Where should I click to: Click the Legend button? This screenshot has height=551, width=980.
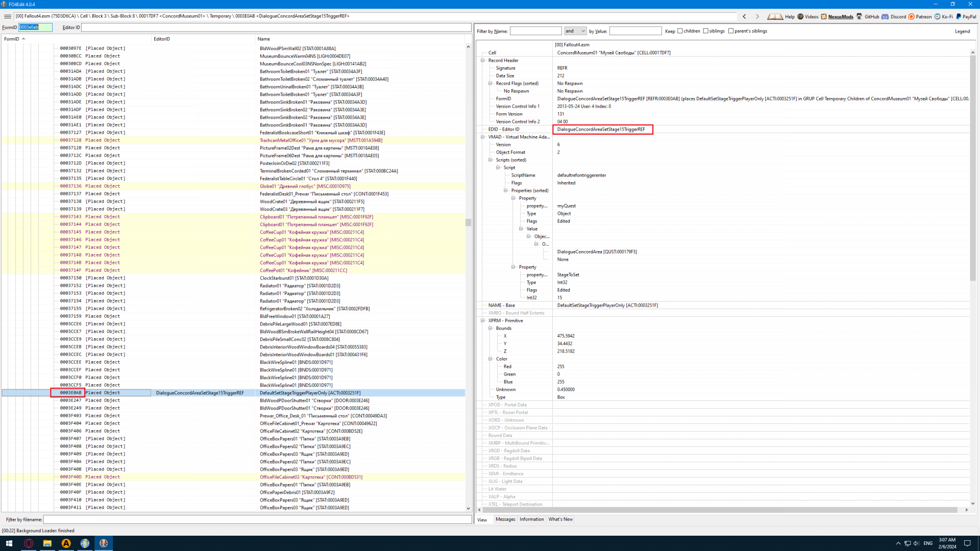tap(962, 31)
